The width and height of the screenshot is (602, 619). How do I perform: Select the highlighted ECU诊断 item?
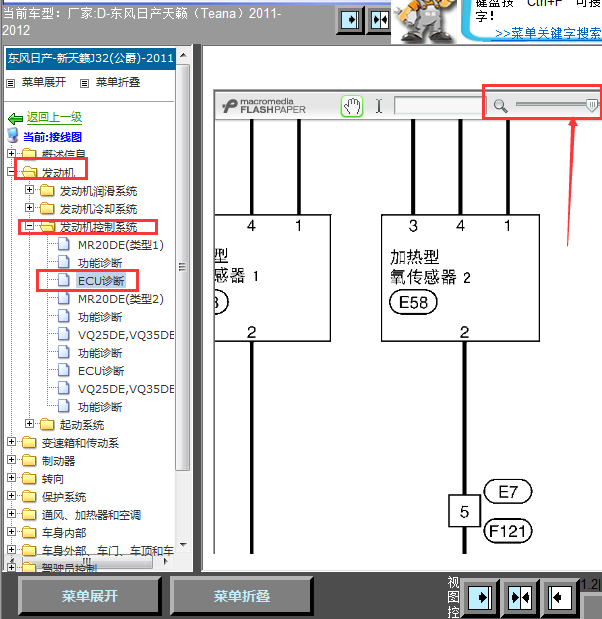pos(101,281)
